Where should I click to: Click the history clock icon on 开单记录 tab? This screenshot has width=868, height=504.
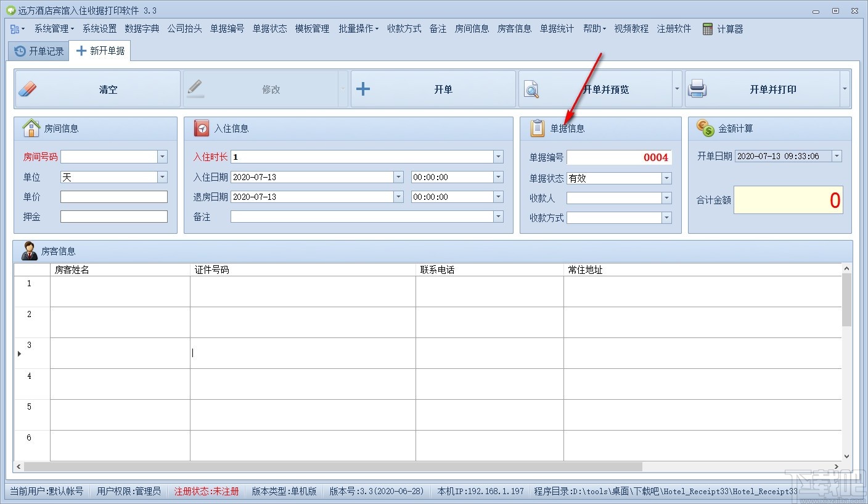(20, 51)
